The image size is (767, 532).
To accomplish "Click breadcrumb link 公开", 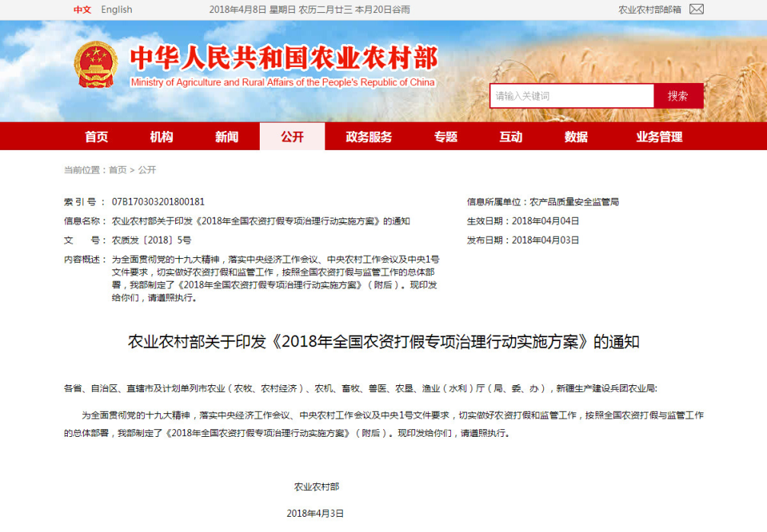I will [x=147, y=170].
